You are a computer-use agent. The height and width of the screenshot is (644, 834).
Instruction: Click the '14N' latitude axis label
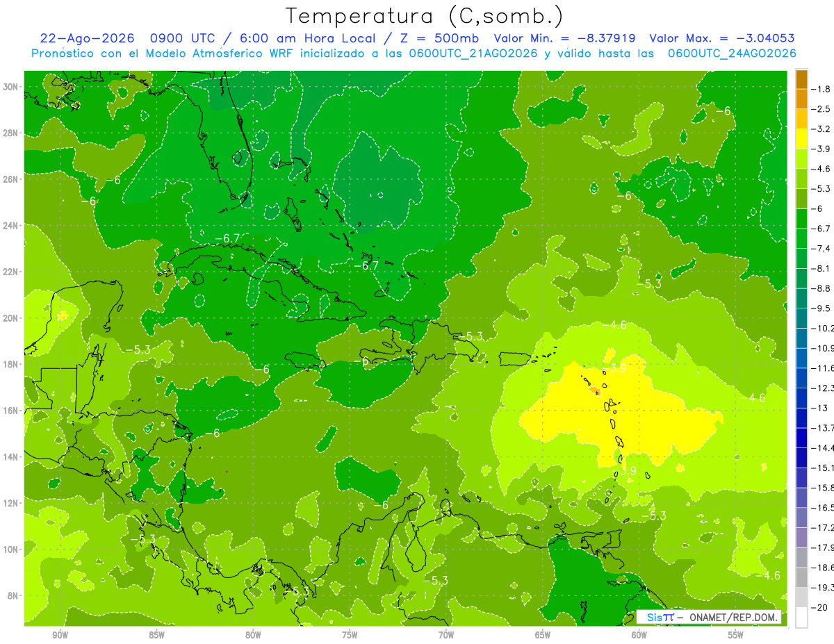pos(10,456)
